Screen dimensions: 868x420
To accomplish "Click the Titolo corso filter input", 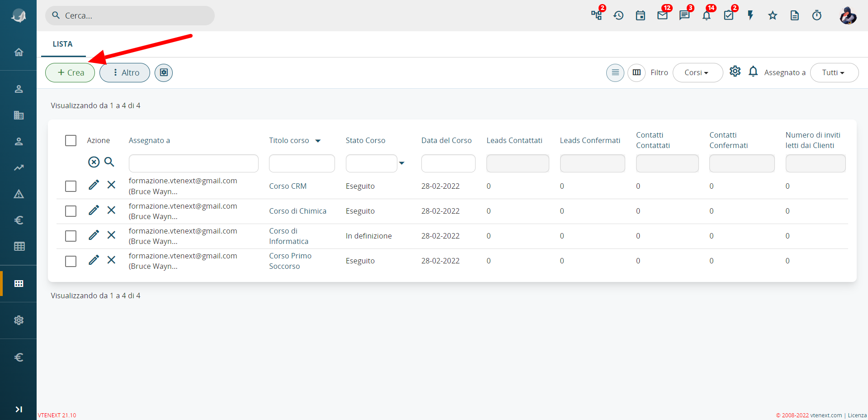I will (302, 163).
